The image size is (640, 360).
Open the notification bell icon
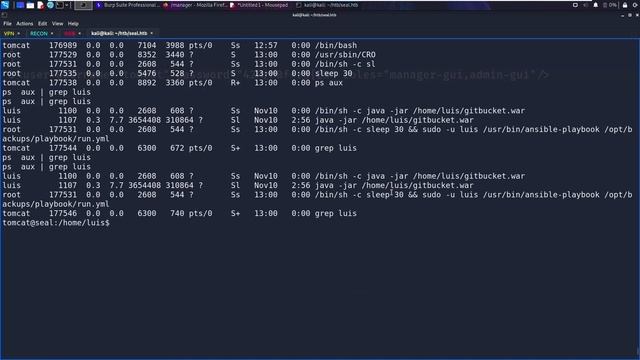[596, 5]
